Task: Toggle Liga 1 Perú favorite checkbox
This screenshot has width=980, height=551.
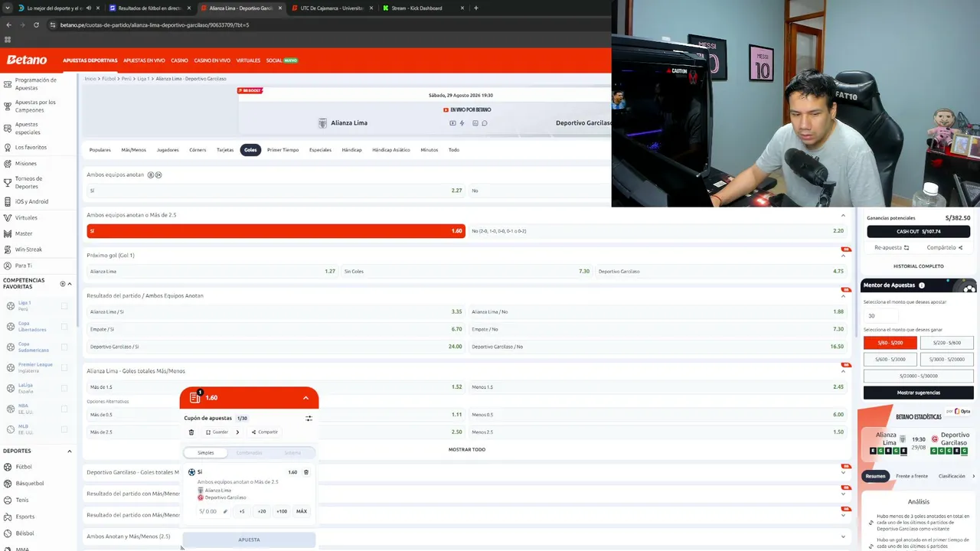Action: pos(64,306)
